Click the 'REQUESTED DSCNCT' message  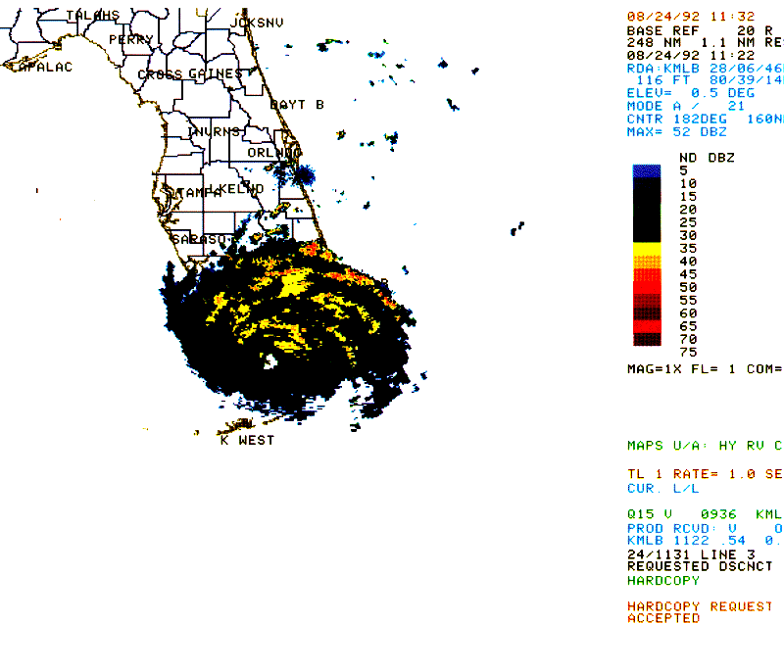(700, 567)
